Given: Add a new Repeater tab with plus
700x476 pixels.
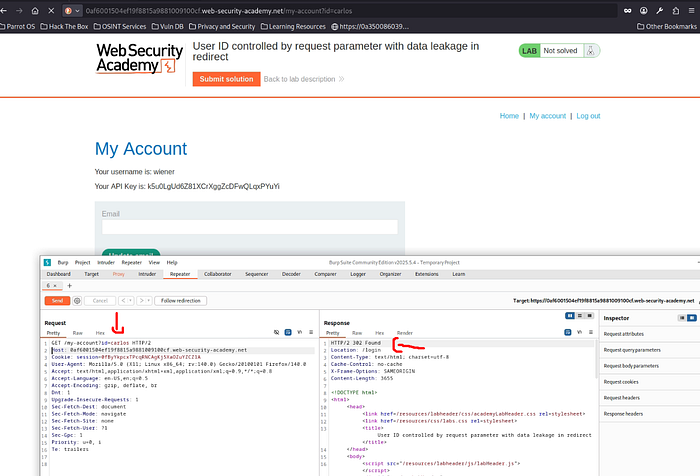Looking at the screenshot, I should [x=69, y=286].
